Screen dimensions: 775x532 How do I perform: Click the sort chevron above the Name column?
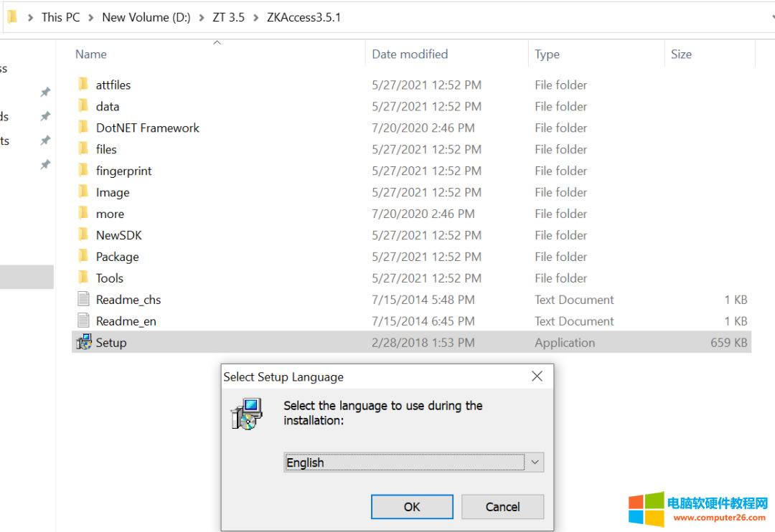click(217, 43)
